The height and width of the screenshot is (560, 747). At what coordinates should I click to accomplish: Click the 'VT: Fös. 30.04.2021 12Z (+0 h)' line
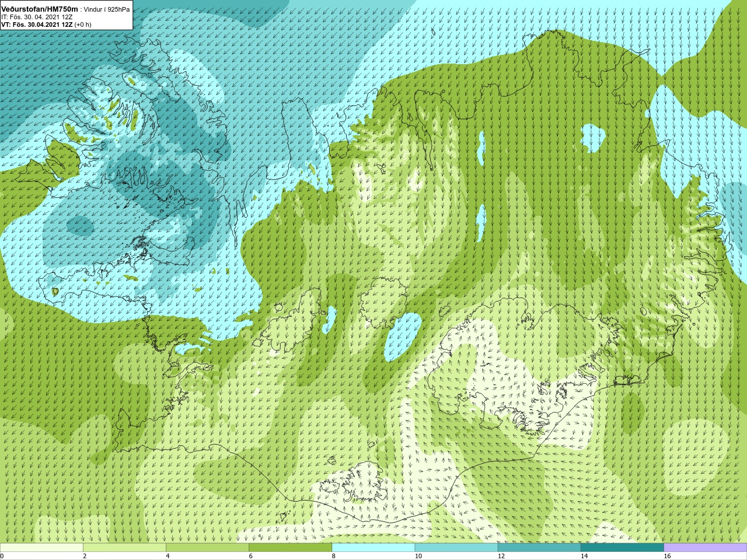(46, 24)
